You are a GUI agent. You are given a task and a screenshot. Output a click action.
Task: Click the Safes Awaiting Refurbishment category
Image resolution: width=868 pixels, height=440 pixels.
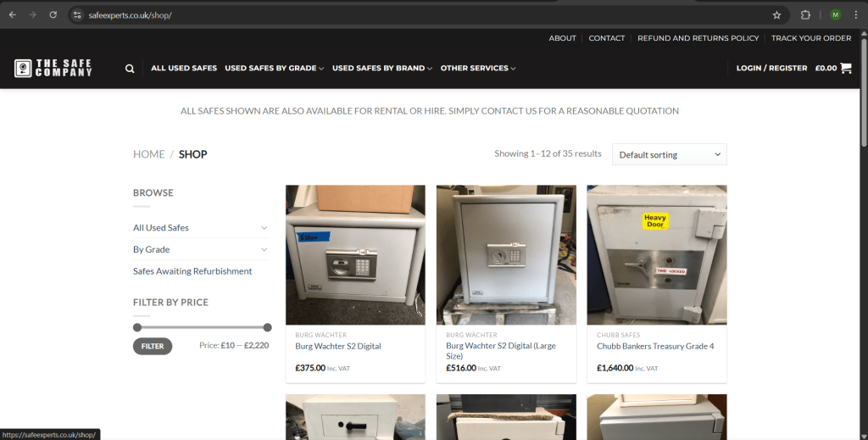(192, 271)
